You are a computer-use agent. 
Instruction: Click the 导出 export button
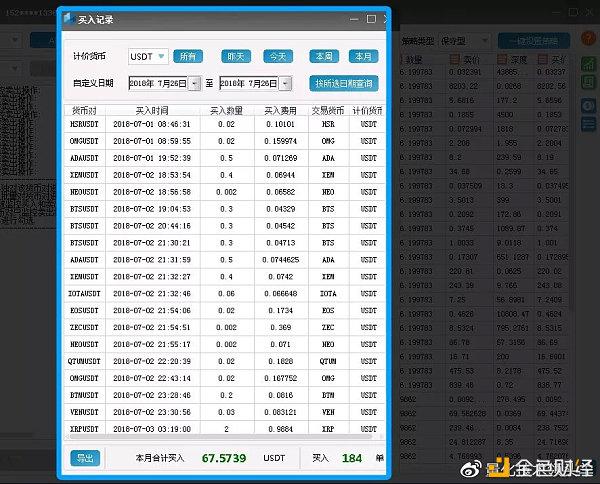85,458
